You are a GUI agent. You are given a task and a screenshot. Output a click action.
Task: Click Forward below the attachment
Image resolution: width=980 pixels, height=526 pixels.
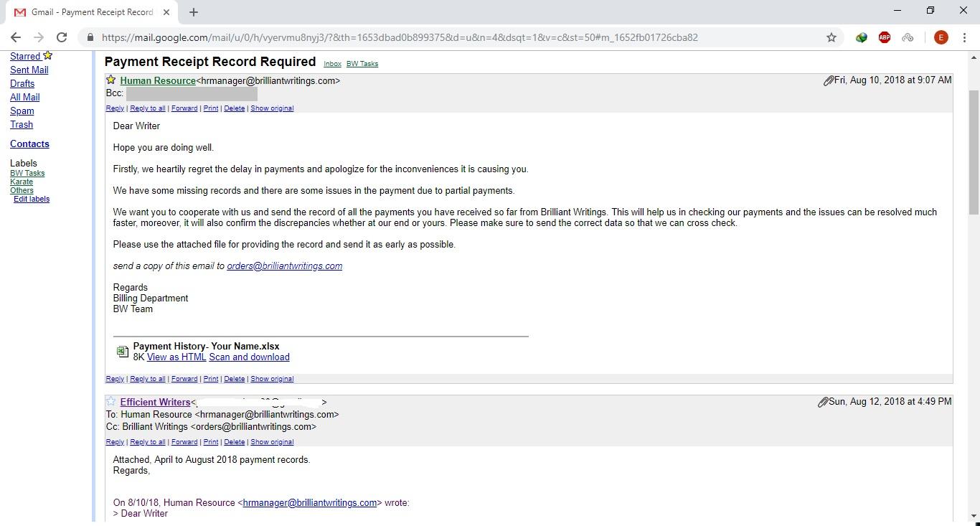(184, 379)
